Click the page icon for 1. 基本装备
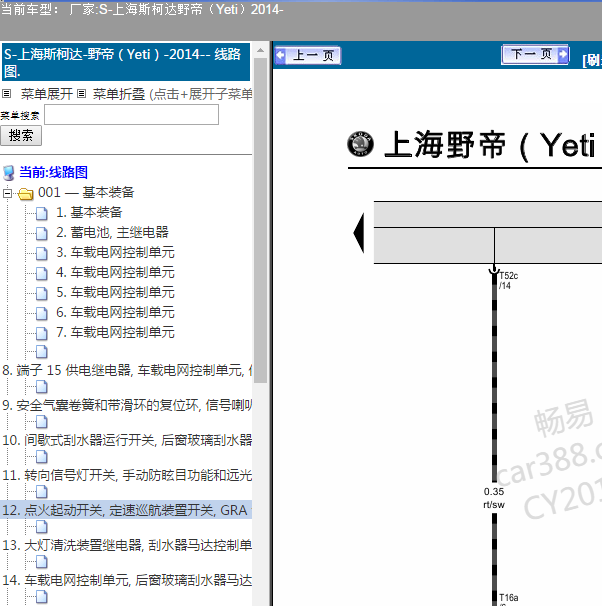Screen dimensions: 602x606 coord(42,213)
